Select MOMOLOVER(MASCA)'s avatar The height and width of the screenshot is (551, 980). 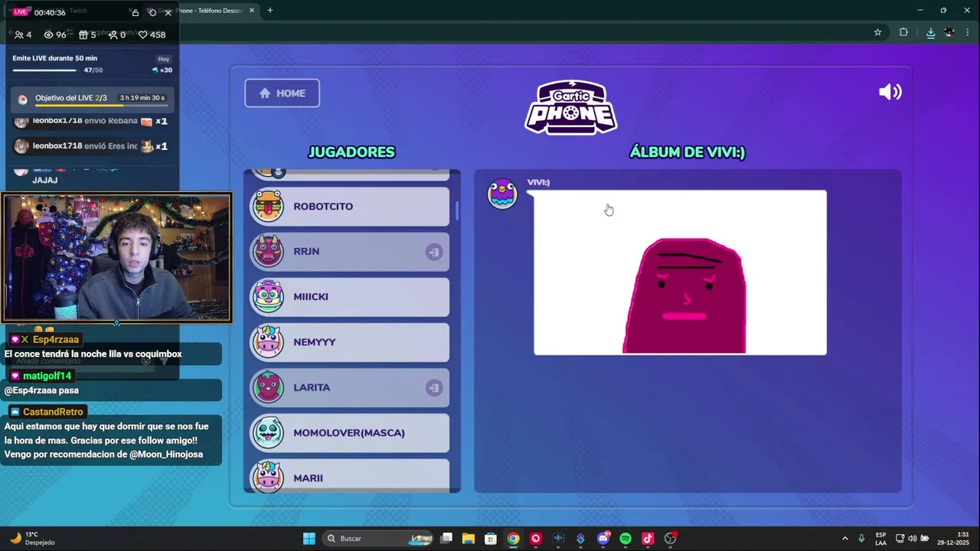pos(268,432)
